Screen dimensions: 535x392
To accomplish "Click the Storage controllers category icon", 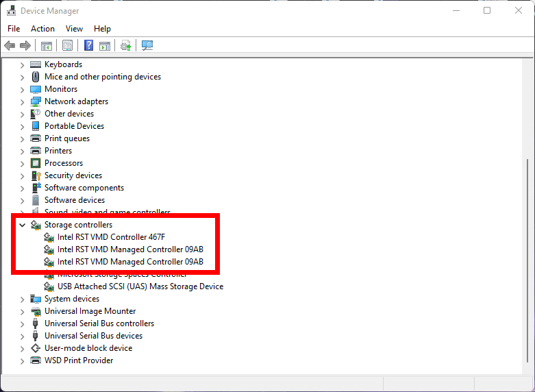I will tap(36, 225).
